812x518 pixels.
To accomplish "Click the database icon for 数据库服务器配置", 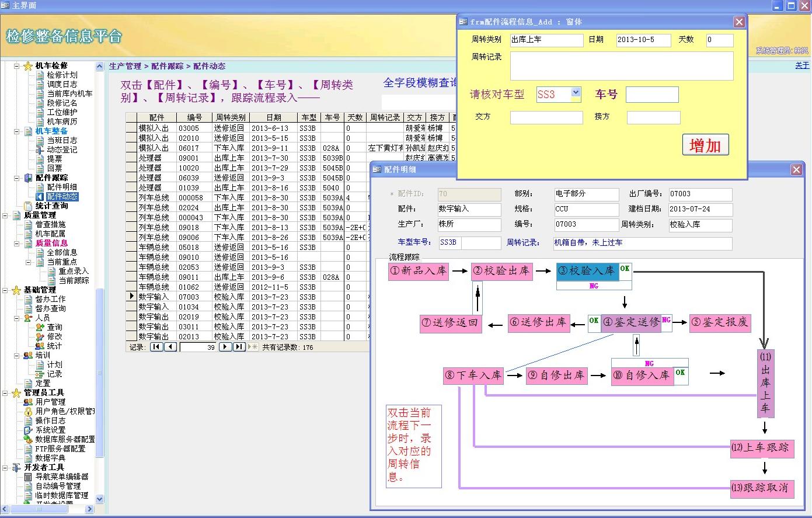I will (28, 439).
